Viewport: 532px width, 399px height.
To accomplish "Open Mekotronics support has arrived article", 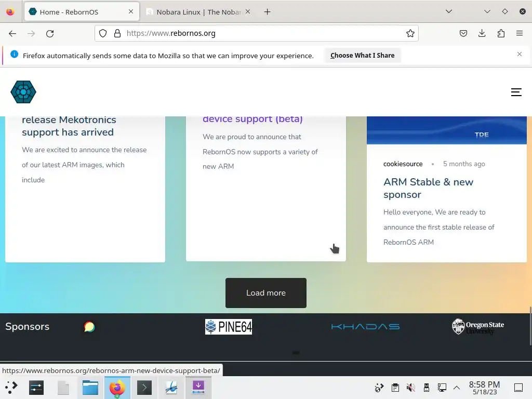I will [69, 126].
